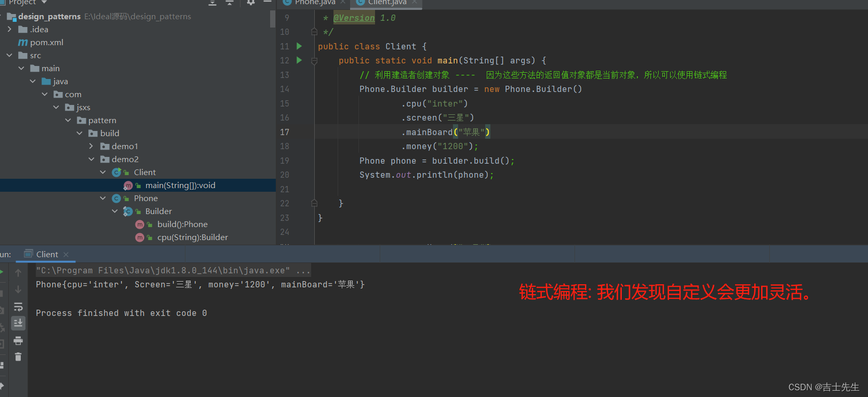Run main method from gutter line 12

299,60
